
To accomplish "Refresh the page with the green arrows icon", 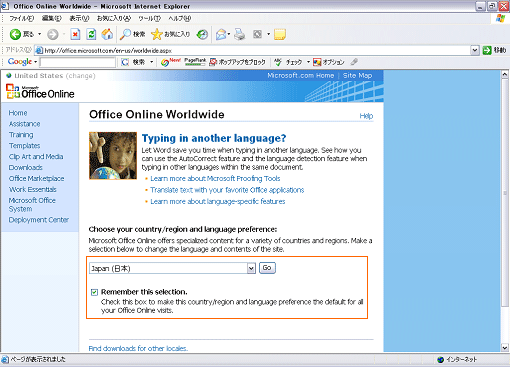I will [91, 34].
